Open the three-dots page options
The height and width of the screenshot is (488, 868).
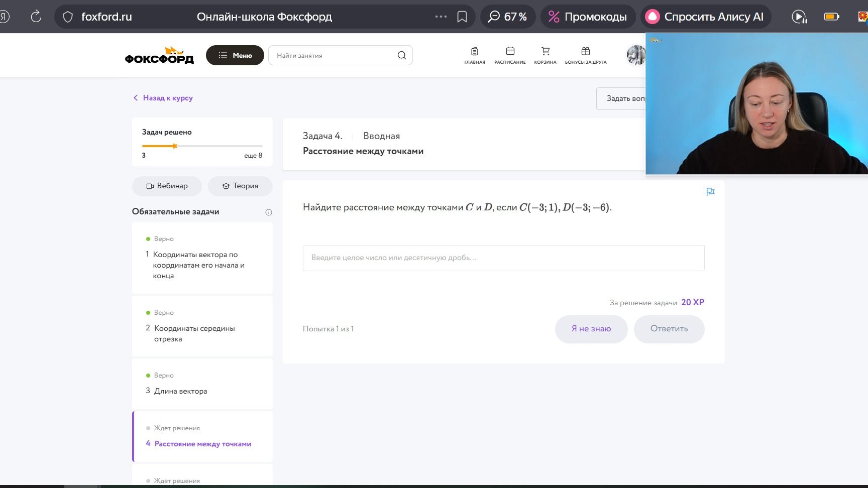point(441,17)
